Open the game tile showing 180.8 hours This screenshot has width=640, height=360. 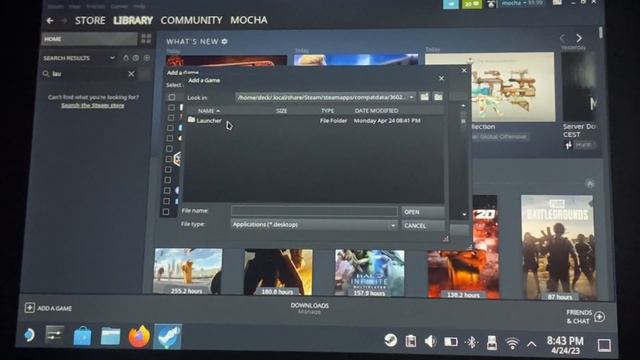click(x=278, y=272)
